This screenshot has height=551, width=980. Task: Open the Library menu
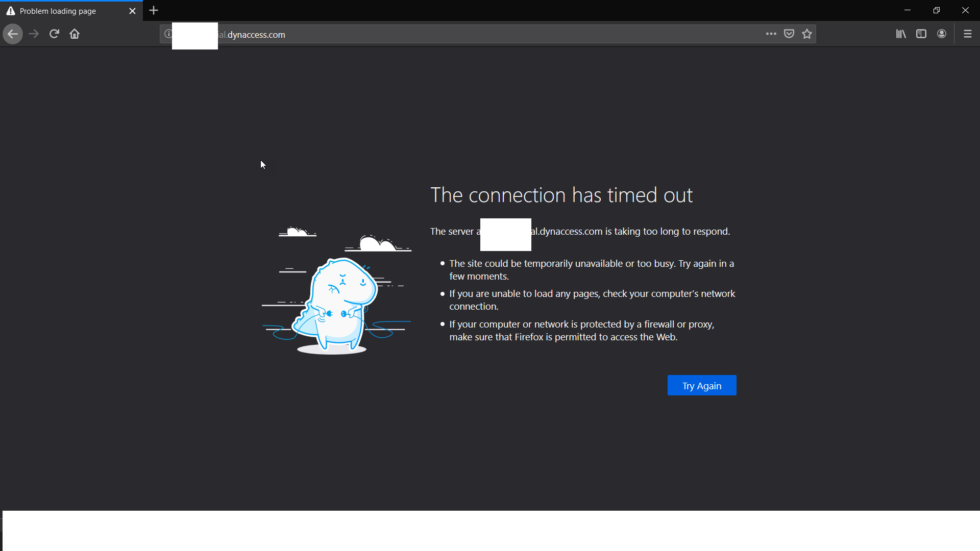pyautogui.click(x=901, y=34)
